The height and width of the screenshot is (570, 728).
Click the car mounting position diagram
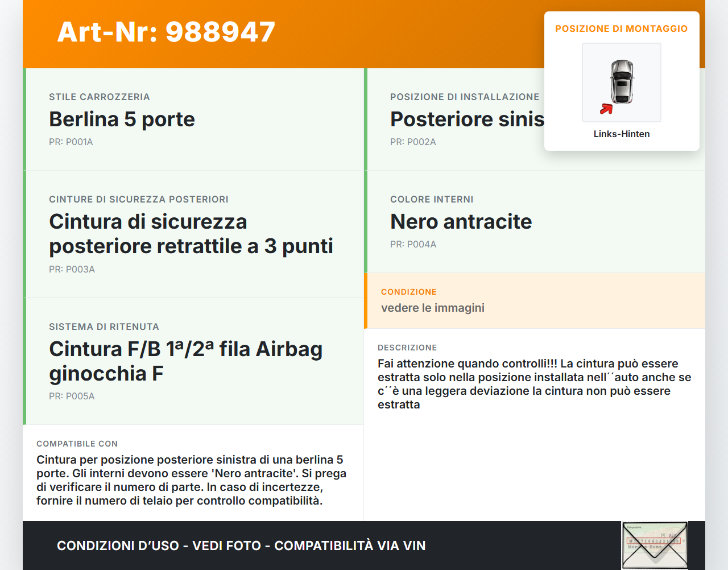tap(621, 82)
